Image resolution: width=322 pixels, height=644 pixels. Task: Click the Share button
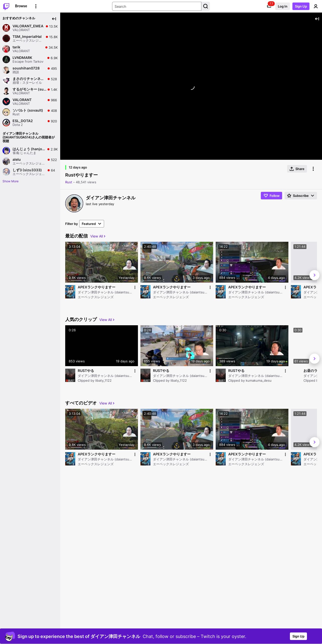[x=297, y=169]
